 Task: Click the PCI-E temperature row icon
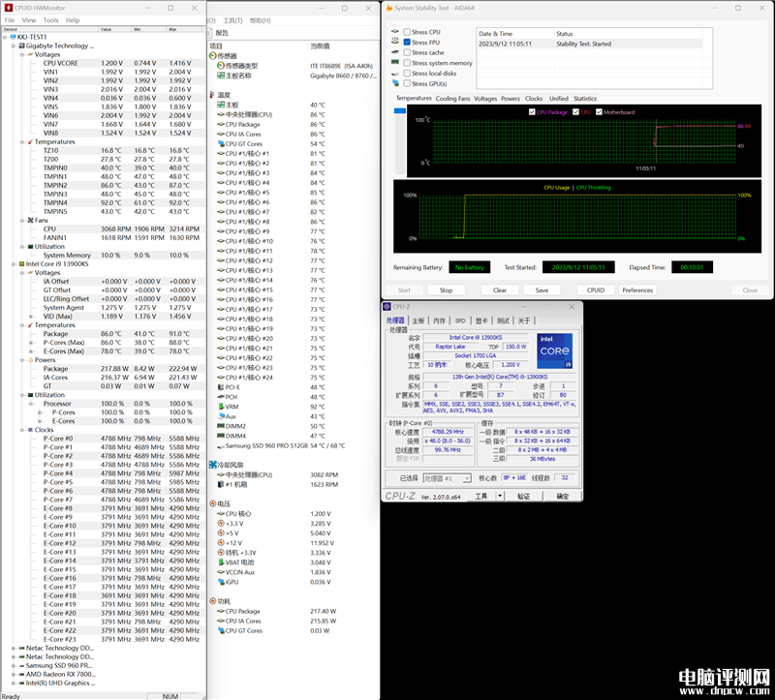point(221,387)
